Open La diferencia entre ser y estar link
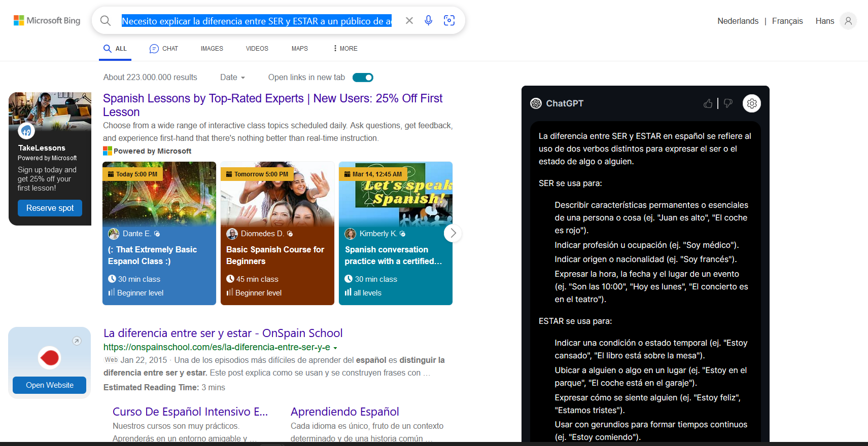The image size is (868, 446). click(223, 333)
